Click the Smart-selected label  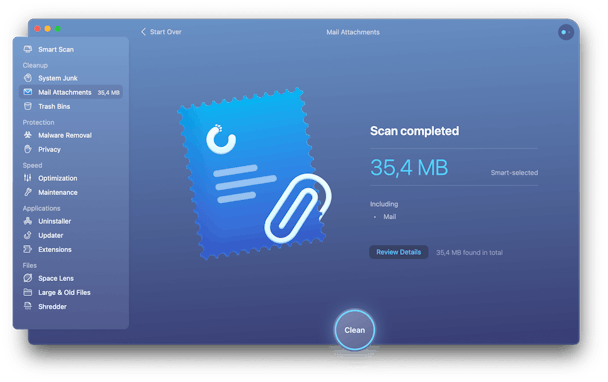514,173
